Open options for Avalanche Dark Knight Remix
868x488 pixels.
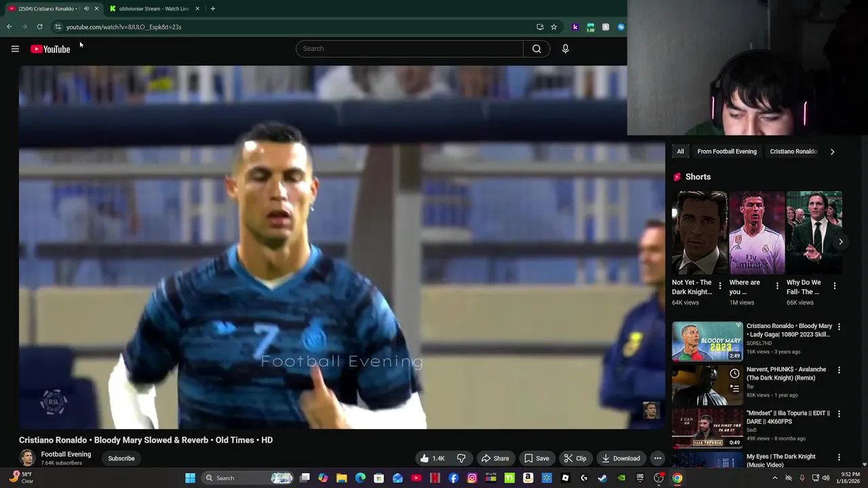point(839,370)
